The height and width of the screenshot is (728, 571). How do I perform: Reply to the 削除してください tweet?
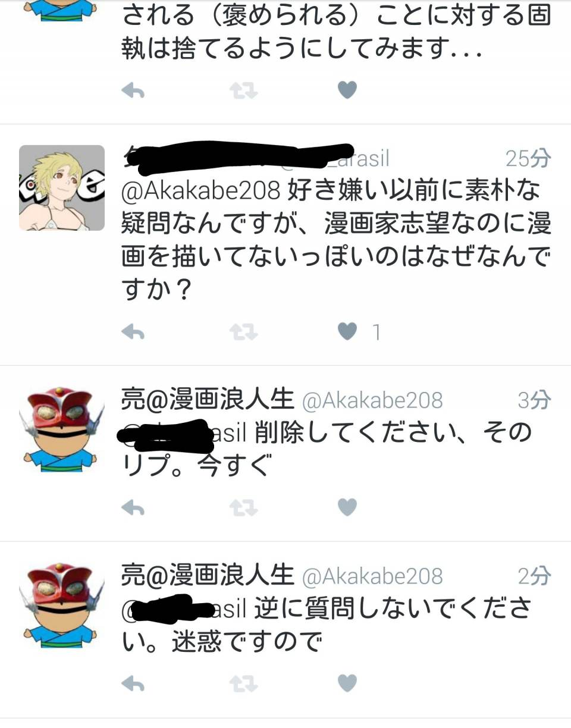click(133, 507)
